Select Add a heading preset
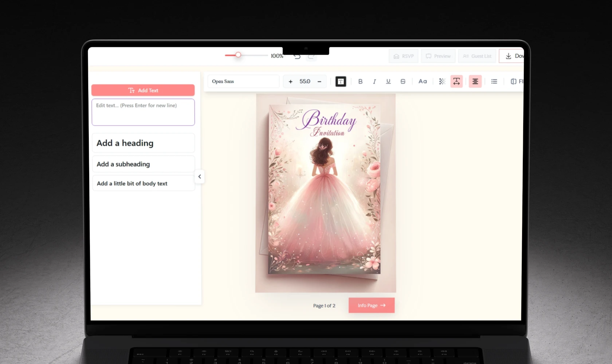612x364 pixels. pyautogui.click(x=143, y=143)
